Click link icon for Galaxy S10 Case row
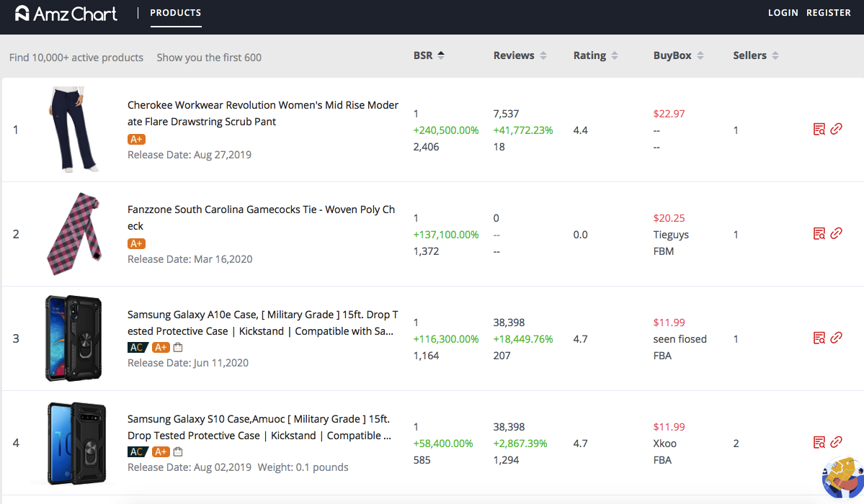The width and height of the screenshot is (864, 504). tap(836, 442)
